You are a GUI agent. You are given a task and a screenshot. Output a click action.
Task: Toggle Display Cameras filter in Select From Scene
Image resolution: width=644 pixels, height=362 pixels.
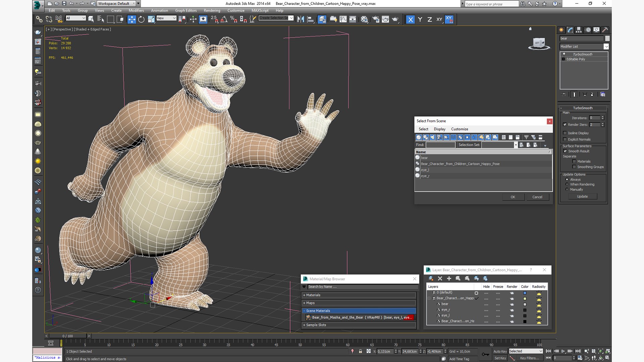(x=439, y=137)
